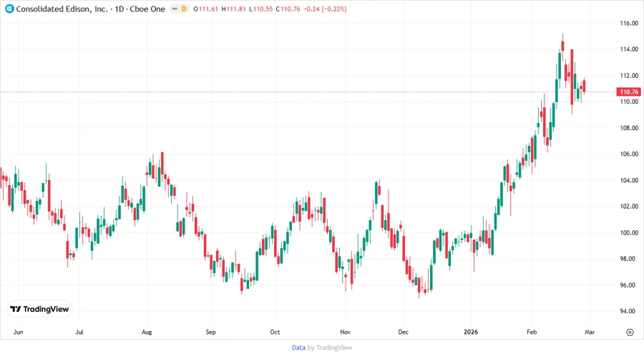This screenshot has height=356, width=644.
Task: Click the Mar label on time axis
Action: pos(590,332)
